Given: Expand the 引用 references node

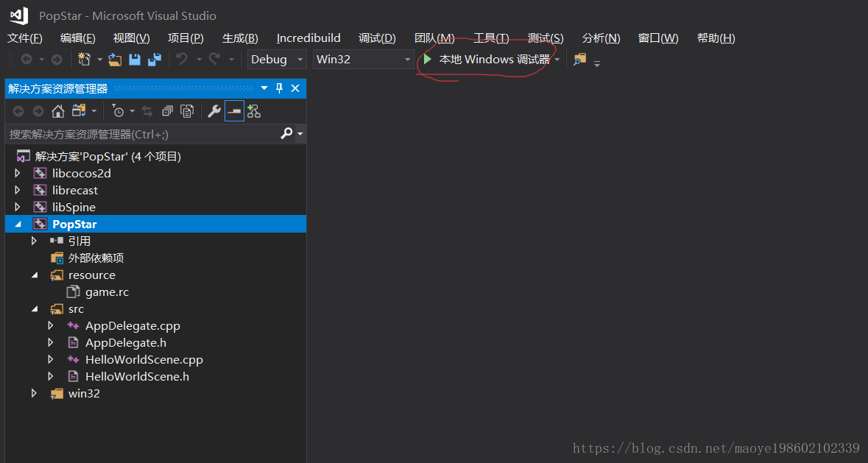Looking at the screenshot, I should coord(34,241).
